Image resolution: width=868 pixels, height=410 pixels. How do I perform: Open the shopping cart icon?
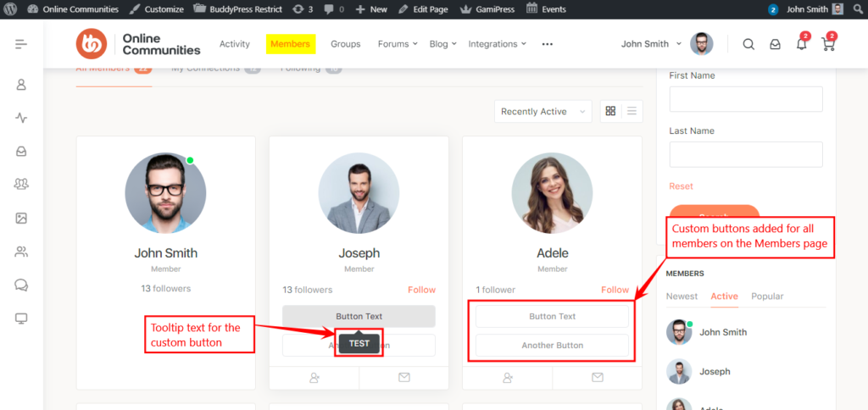tap(827, 45)
